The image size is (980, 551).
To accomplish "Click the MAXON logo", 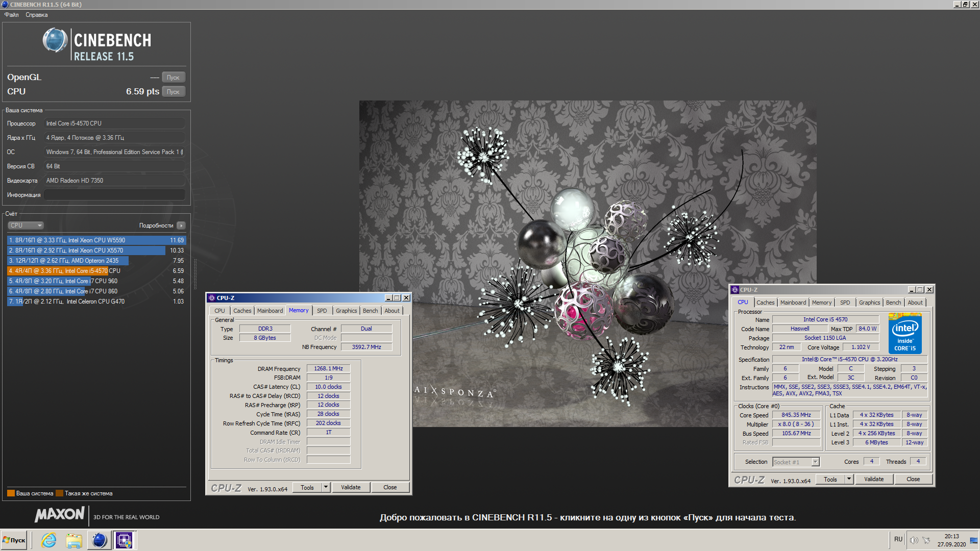I will point(60,515).
